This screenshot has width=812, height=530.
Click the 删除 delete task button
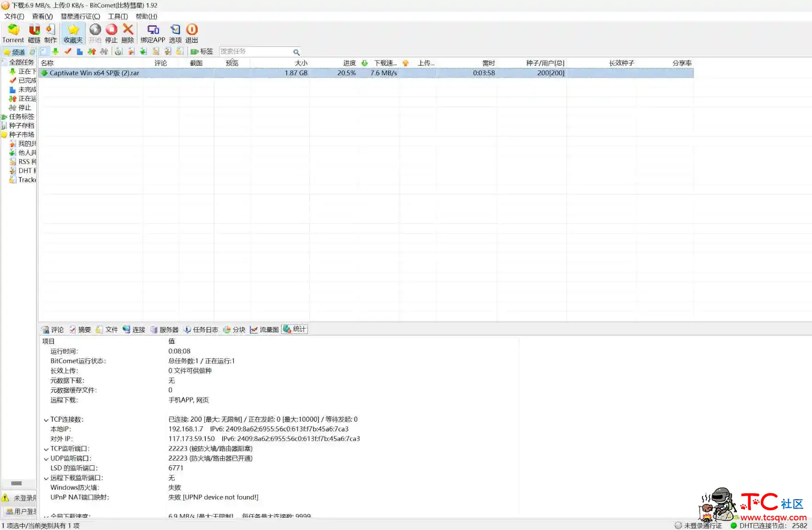pos(128,33)
